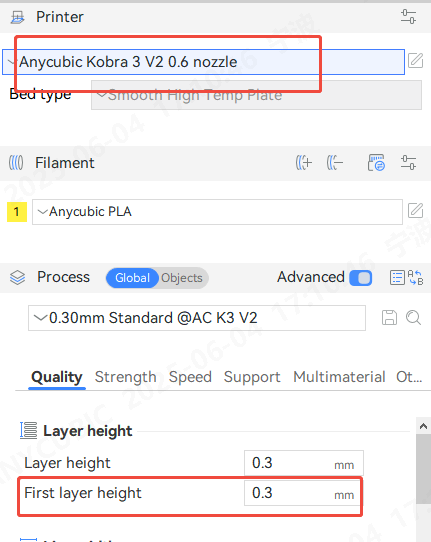Add a filament slot
431x542 pixels.
tap(303, 163)
